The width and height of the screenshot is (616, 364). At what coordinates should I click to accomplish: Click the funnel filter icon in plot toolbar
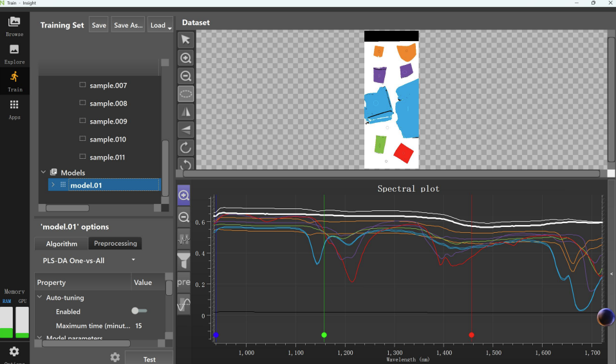(x=184, y=260)
